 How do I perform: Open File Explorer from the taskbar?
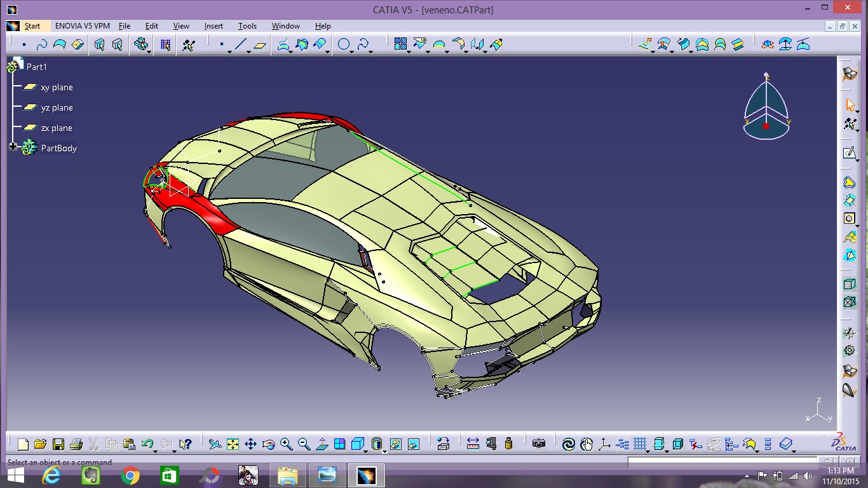[x=287, y=475]
